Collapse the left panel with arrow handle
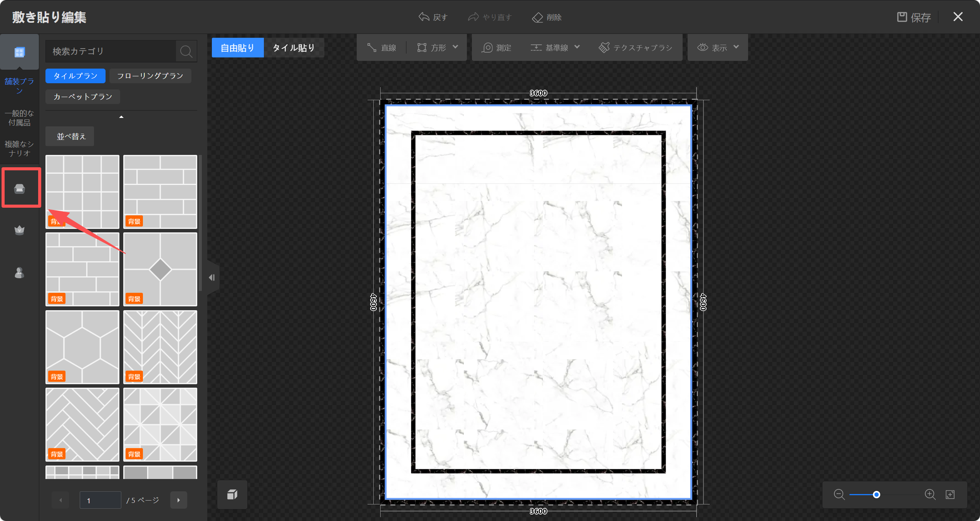The image size is (980, 521). 212,277
